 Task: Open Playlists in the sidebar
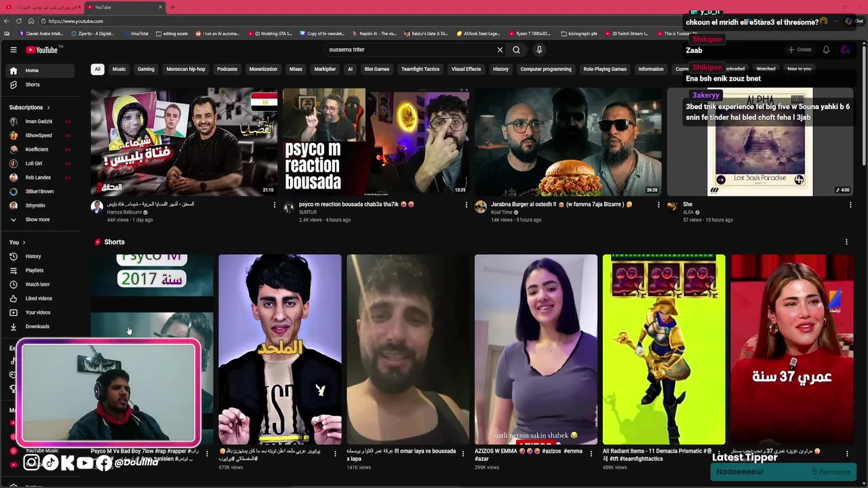pos(41,270)
